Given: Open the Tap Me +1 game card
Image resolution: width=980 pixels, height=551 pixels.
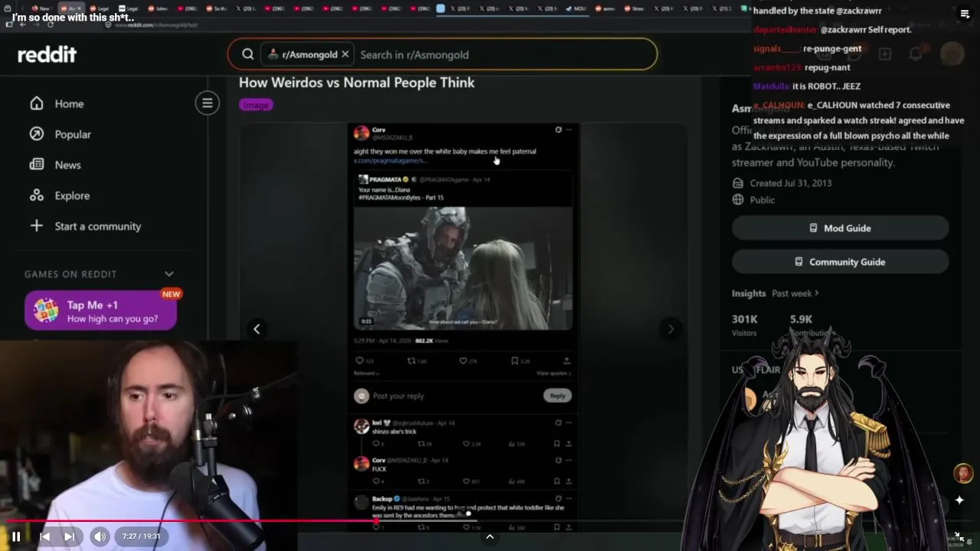Looking at the screenshot, I should click(x=100, y=311).
